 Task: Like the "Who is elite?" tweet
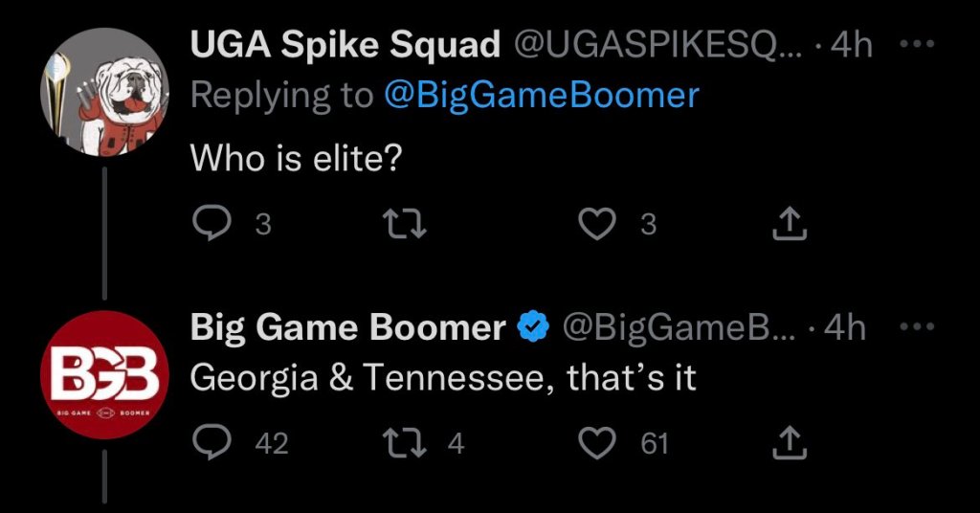point(597,224)
